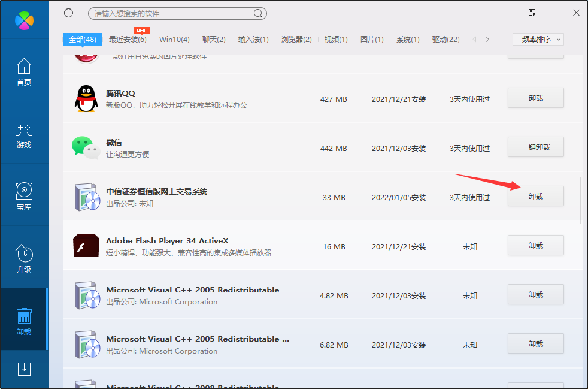This screenshot has height=389, width=588.
Task: Open the 首页 home page in sidebar
Action: coord(24,71)
